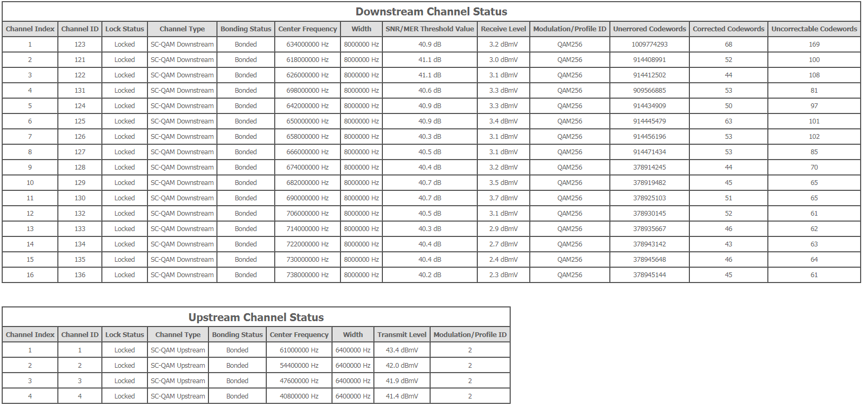
Task: Click the Downstream Channel Status title
Action: click(x=431, y=12)
